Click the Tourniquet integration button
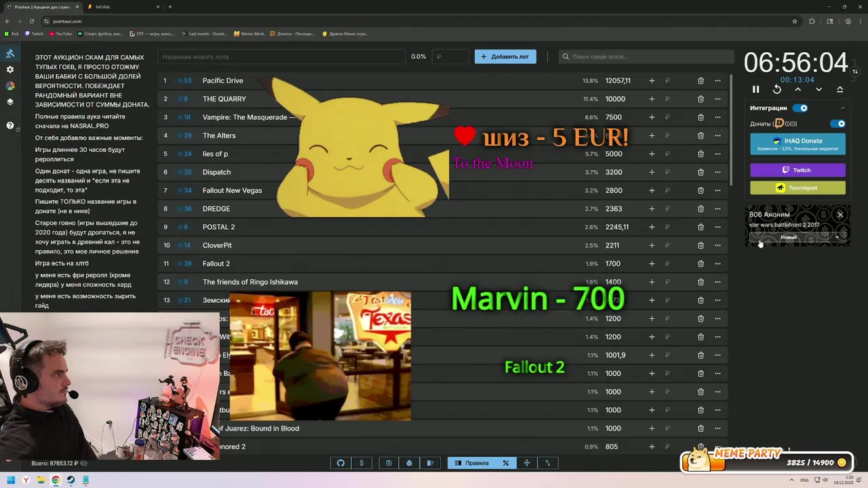This screenshot has height=488, width=868. 797,188
